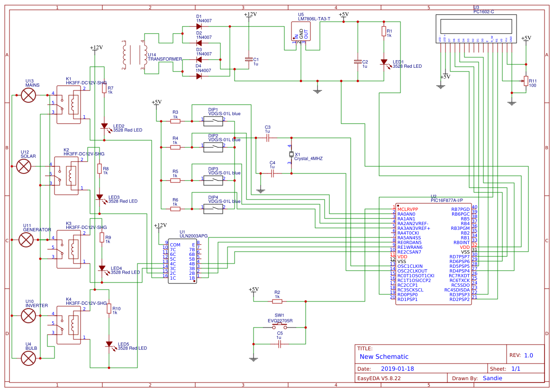Click the DIP2 switch symbol
Image resolution: width=554 pixels, height=392 pixels.
point(213,147)
